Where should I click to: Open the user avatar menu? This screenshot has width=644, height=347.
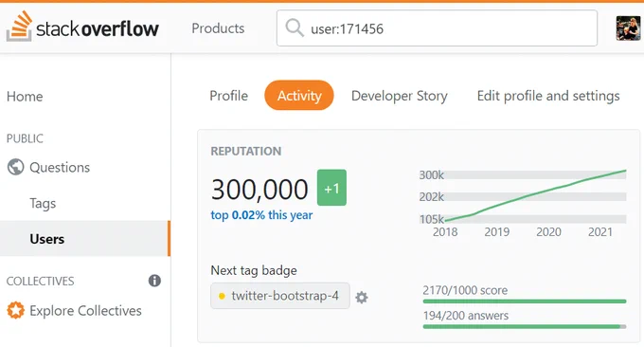[628, 27]
